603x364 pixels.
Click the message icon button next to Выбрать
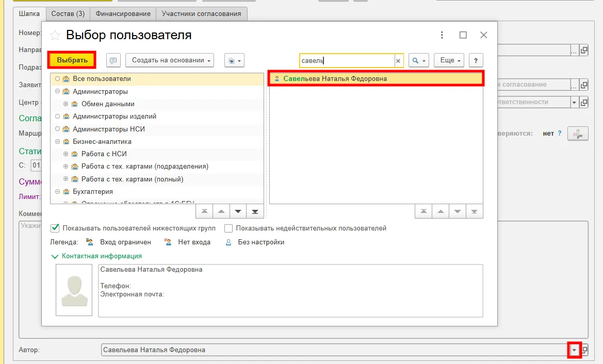click(x=113, y=60)
